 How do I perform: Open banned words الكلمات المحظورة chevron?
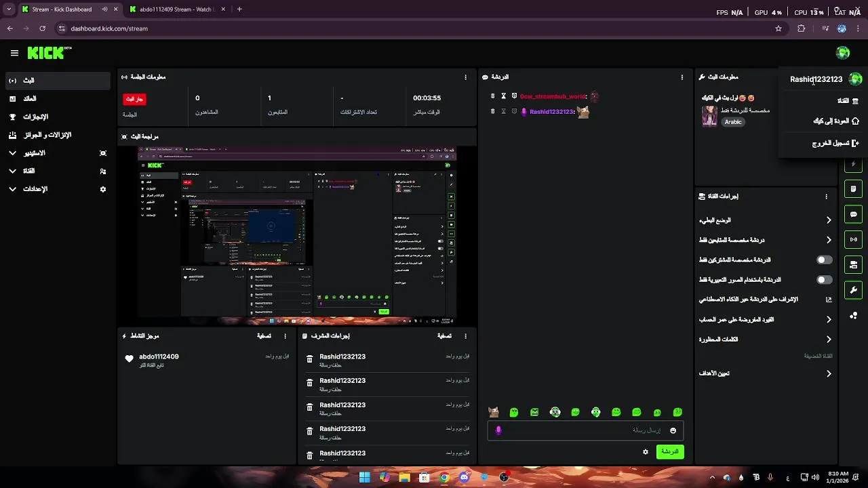point(829,340)
